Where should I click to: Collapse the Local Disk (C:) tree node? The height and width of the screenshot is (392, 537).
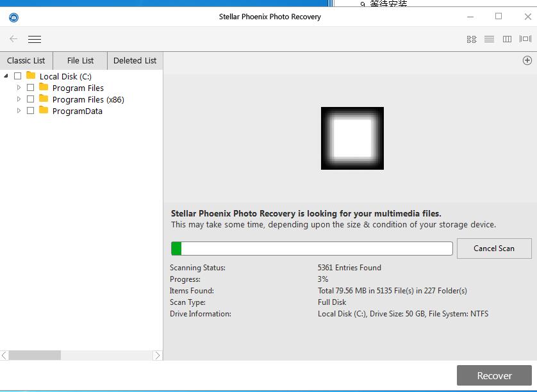(6, 76)
